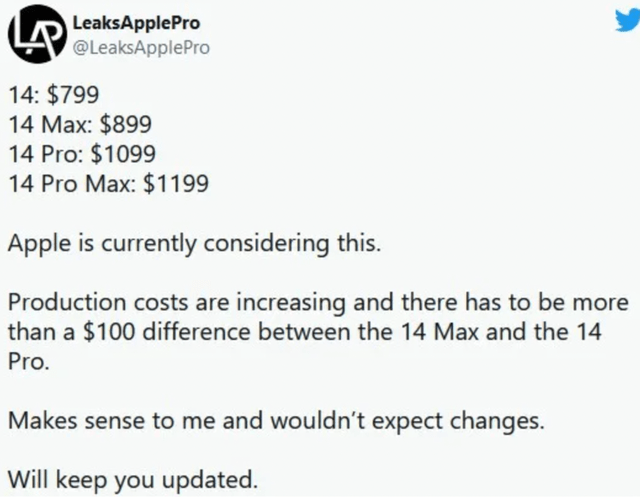
Task: Click the words "wouldn't expect changes."
Action: (407, 422)
